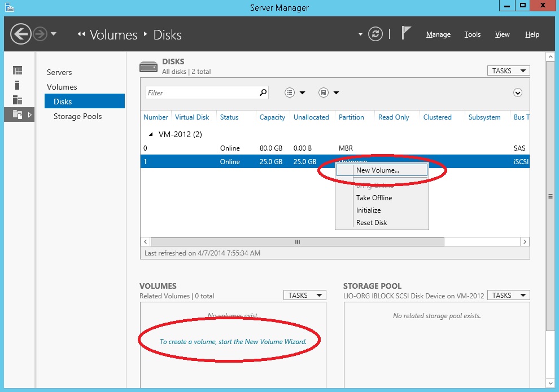559x392 pixels.
Task: Click the File and Storage Services sidebar icon
Action: coord(17,114)
